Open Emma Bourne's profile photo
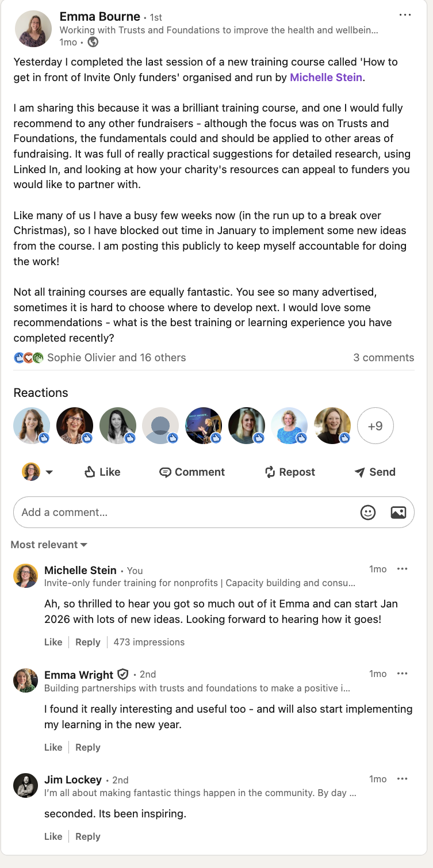Screen dimensions: 433x868 (x=34, y=29)
